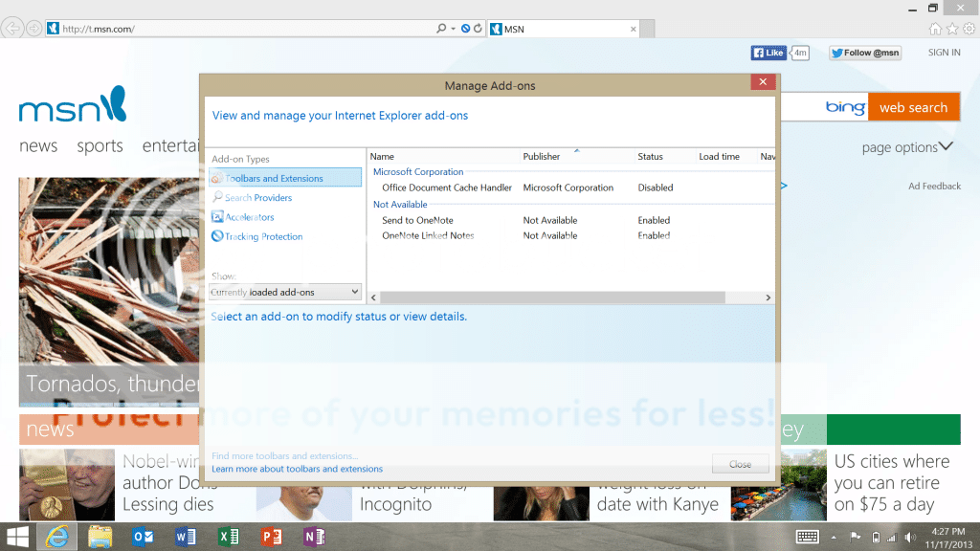Viewport: 980px width, 551px height.
Task: Click the Favorites star icon
Action: coord(951,29)
